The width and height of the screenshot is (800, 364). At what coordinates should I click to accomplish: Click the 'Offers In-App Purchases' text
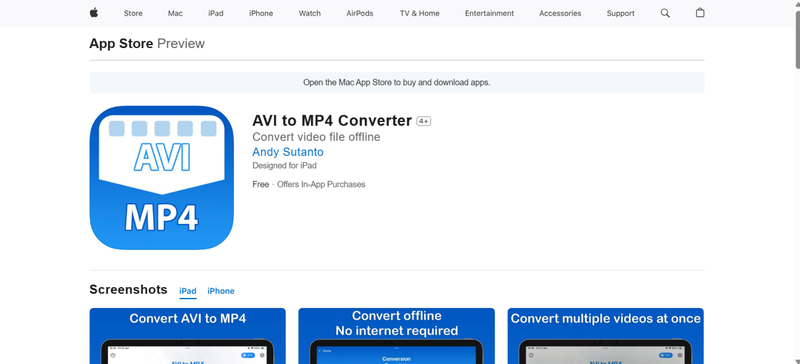(321, 184)
